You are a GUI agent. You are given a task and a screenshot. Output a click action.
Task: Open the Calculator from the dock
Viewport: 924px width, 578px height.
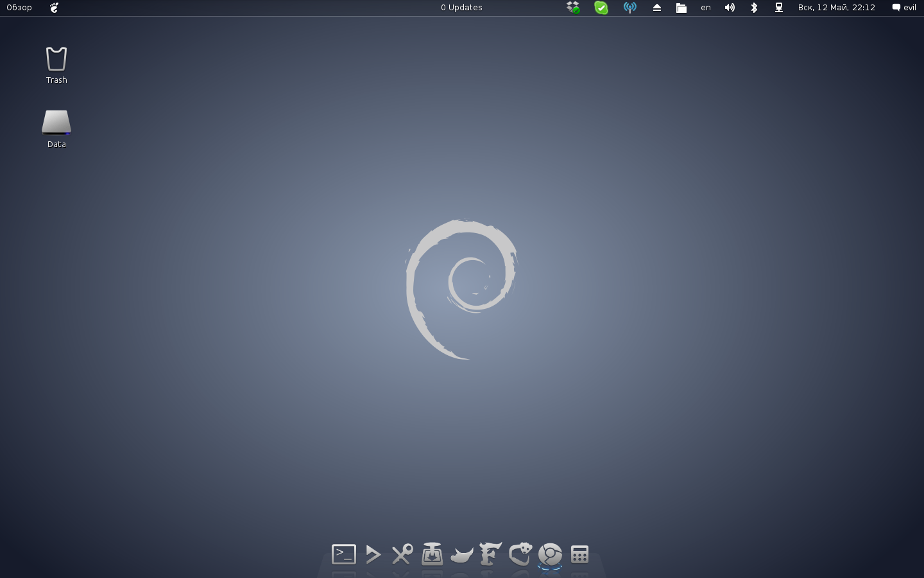[579, 554]
